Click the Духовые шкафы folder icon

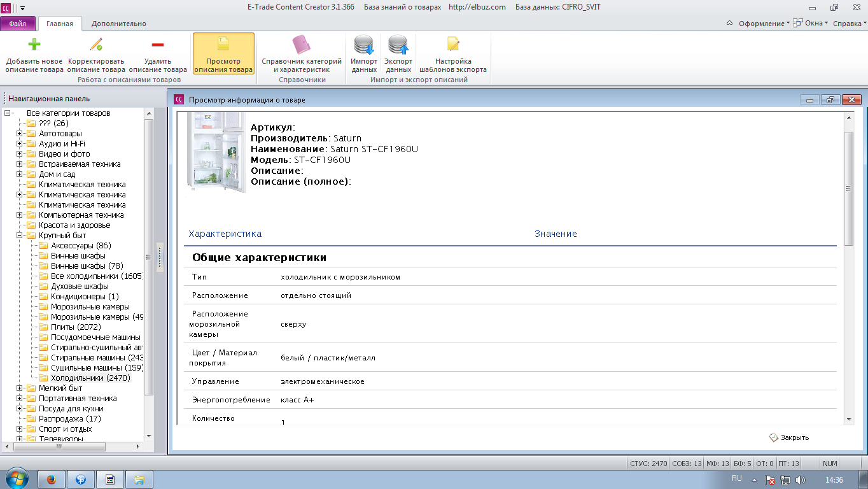tap(43, 287)
